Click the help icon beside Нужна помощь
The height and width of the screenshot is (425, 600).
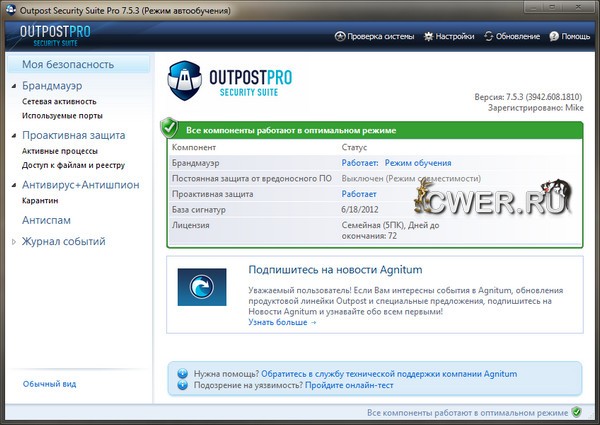coord(182,373)
